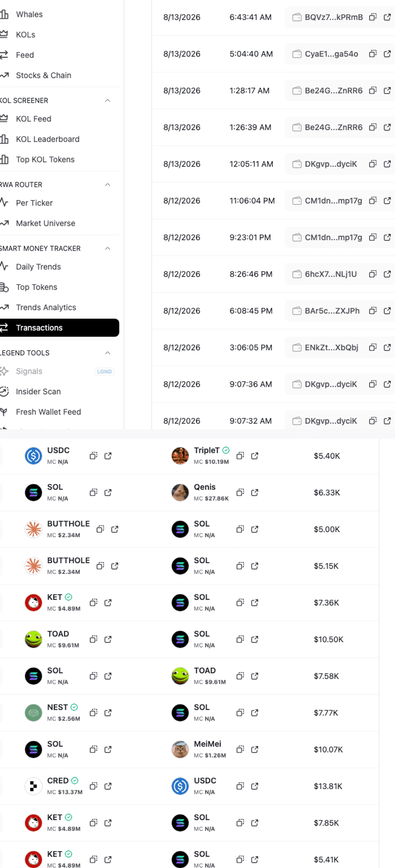Click wallet BQVz7...kPRmB
The height and width of the screenshot is (868, 395).
(x=334, y=17)
